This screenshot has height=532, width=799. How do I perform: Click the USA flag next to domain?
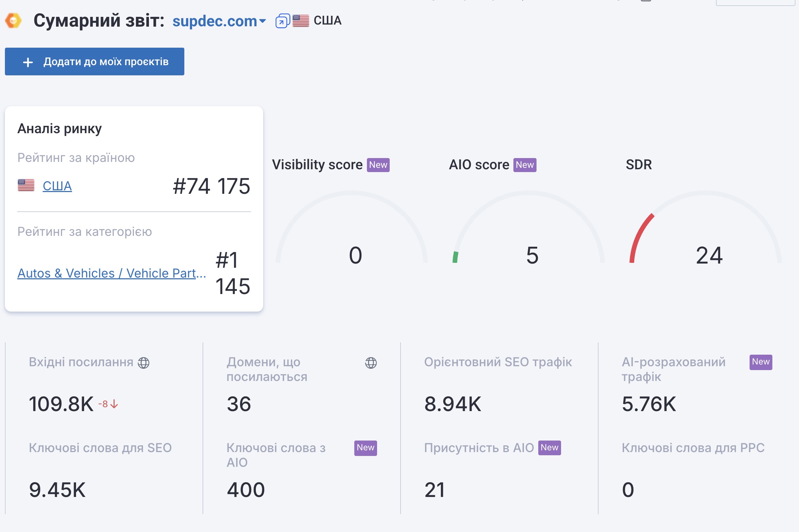[x=301, y=21]
